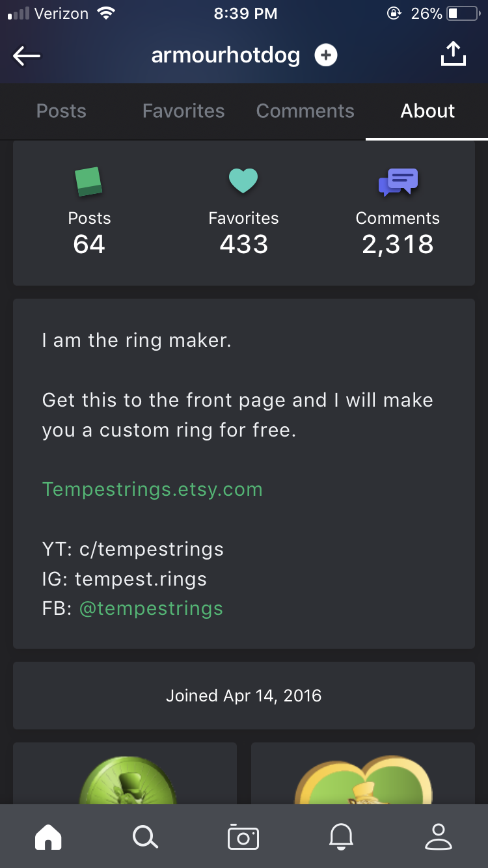
Task: Open profile person icon
Action: pyautogui.click(x=439, y=837)
